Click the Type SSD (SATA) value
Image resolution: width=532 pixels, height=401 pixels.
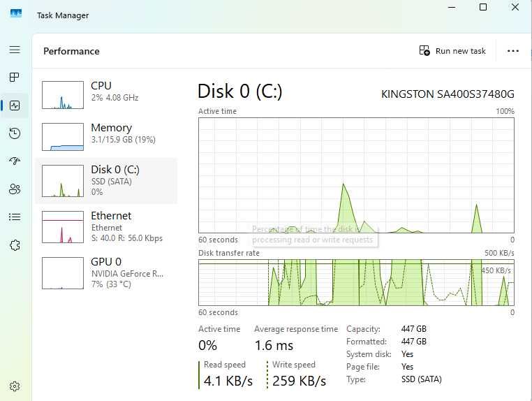click(x=422, y=379)
